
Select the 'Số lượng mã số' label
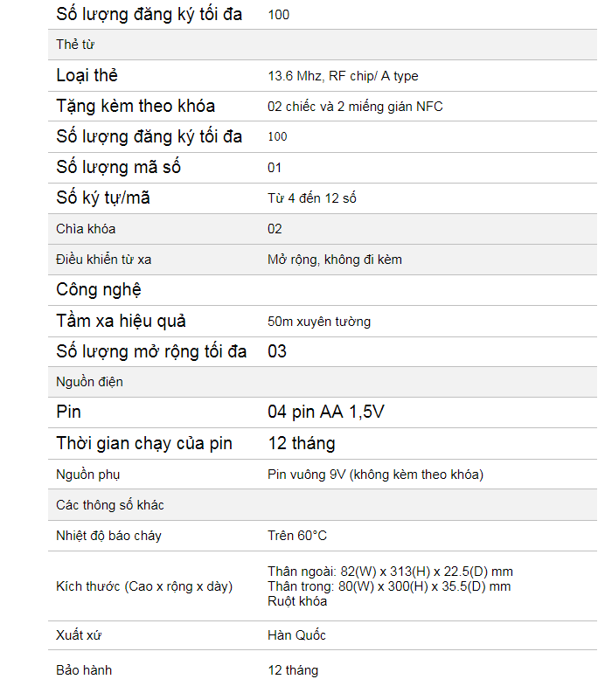tap(118, 167)
